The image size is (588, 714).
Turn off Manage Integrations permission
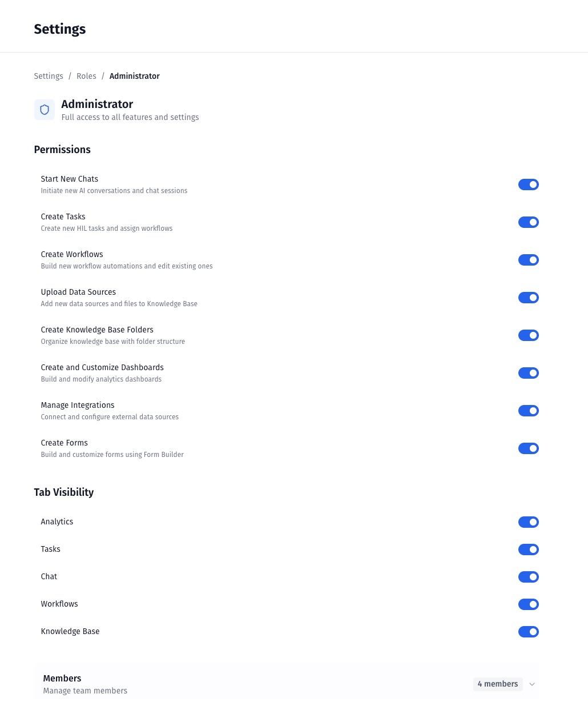click(x=528, y=411)
